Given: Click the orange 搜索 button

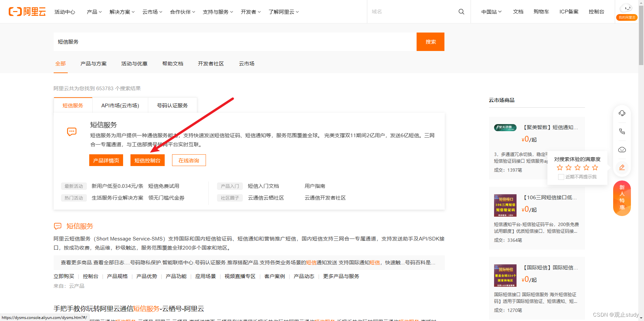Looking at the screenshot, I should pos(430,42).
